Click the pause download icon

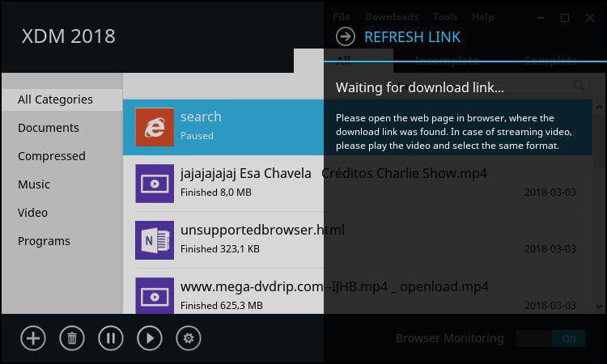111,338
